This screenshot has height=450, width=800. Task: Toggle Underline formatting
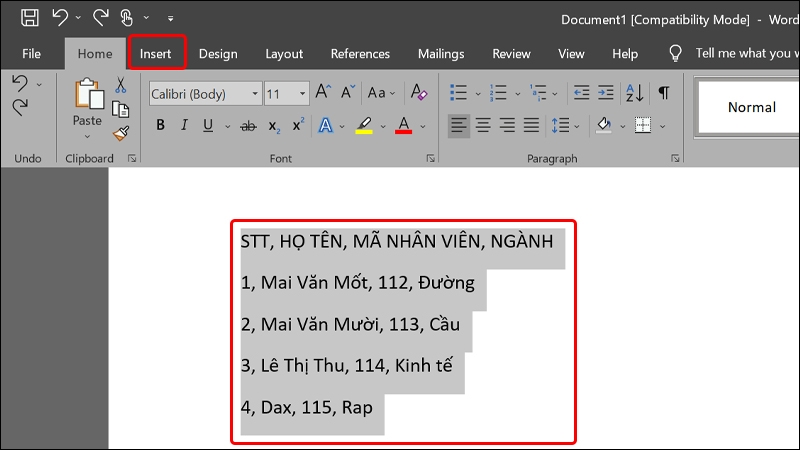[208, 125]
